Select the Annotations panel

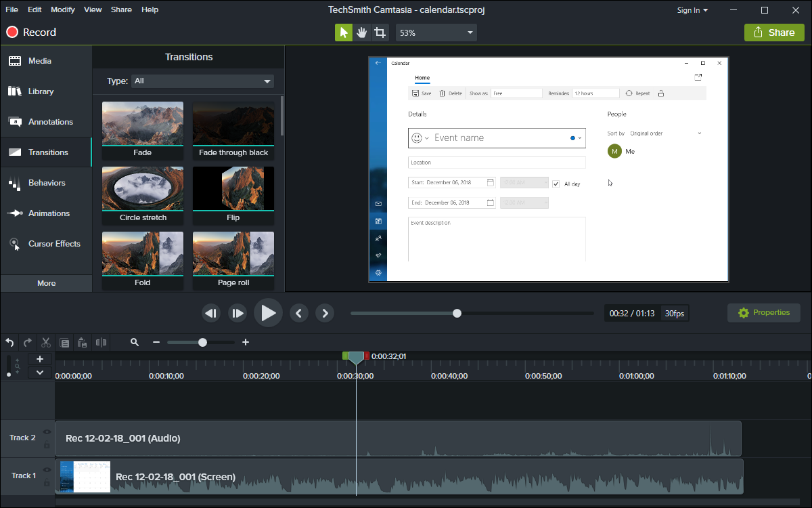coord(46,121)
